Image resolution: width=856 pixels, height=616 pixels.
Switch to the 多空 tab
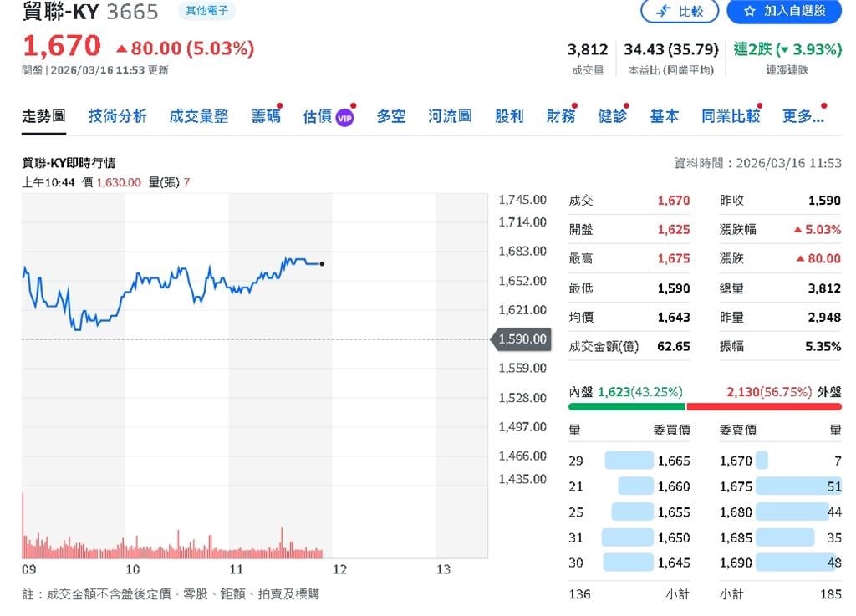[x=390, y=117]
